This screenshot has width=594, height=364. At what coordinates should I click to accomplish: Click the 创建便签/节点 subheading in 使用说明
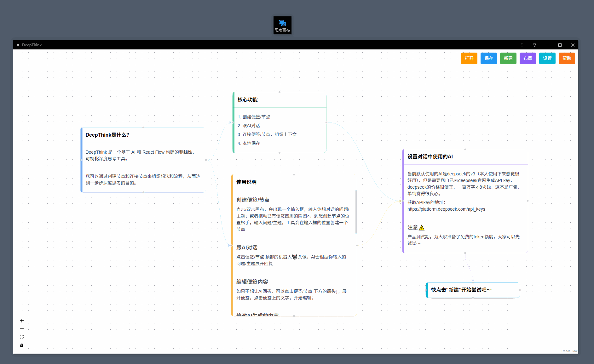pyautogui.click(x=253, y=200)
